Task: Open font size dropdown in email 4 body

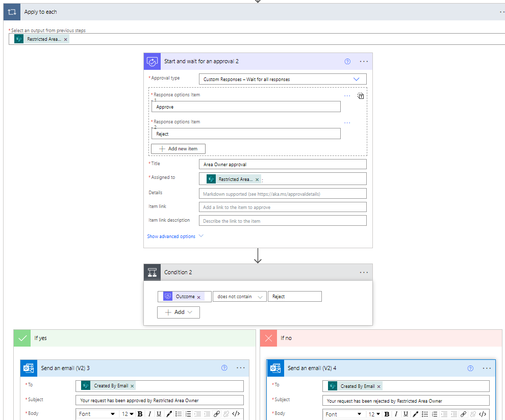Action: (374, 414)
